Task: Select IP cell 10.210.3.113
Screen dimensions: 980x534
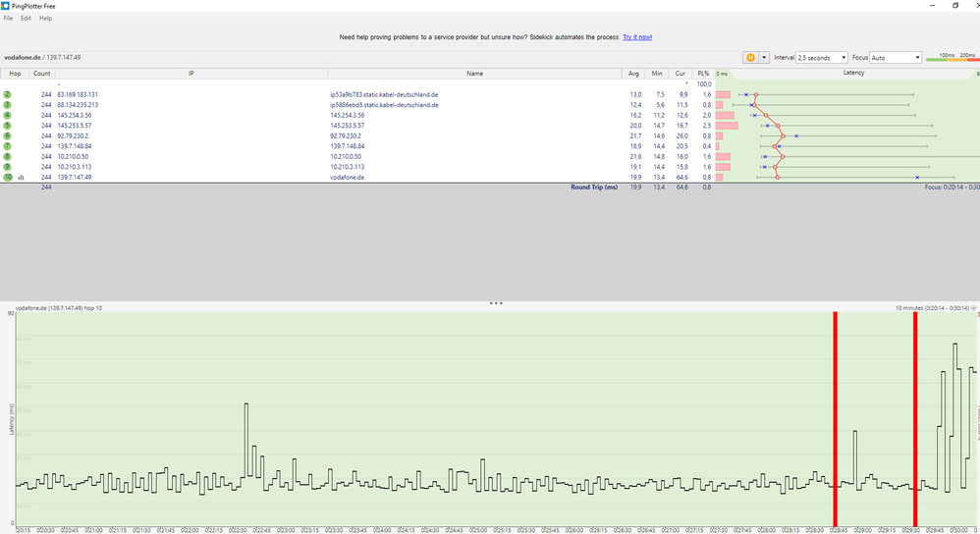Action: point(75,167)
